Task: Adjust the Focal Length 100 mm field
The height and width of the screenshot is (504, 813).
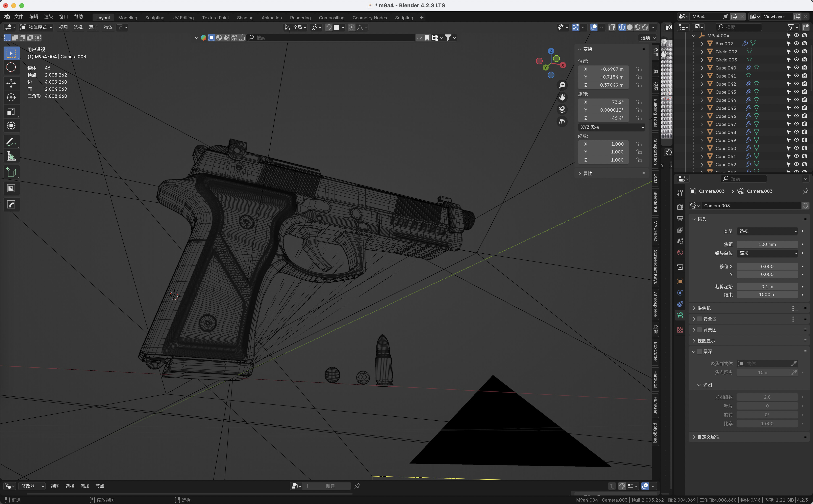Action: pos(767,244)
